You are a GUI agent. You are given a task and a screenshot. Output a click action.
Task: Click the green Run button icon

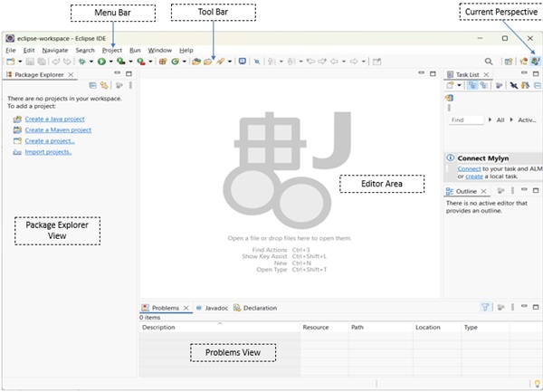pyautogui.click(x=101, y=62)
